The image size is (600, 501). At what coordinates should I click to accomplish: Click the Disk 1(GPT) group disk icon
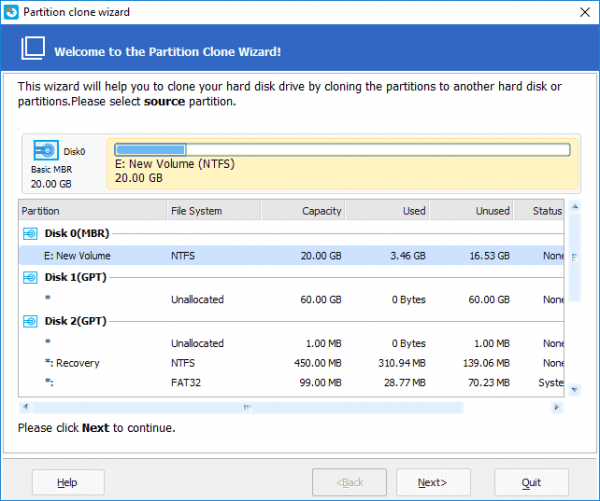click(x=30, y=277)
